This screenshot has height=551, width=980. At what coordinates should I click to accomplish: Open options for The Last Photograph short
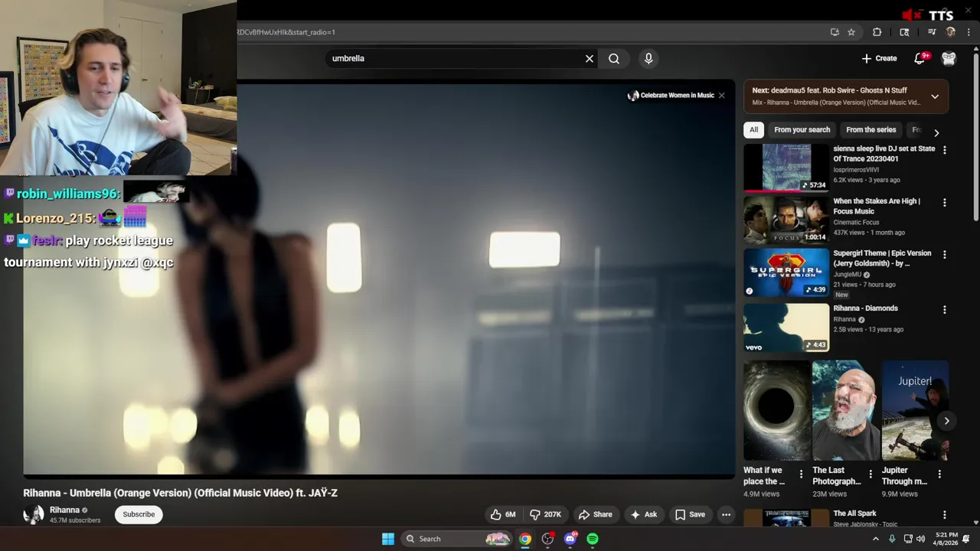[x=871, y=474]
